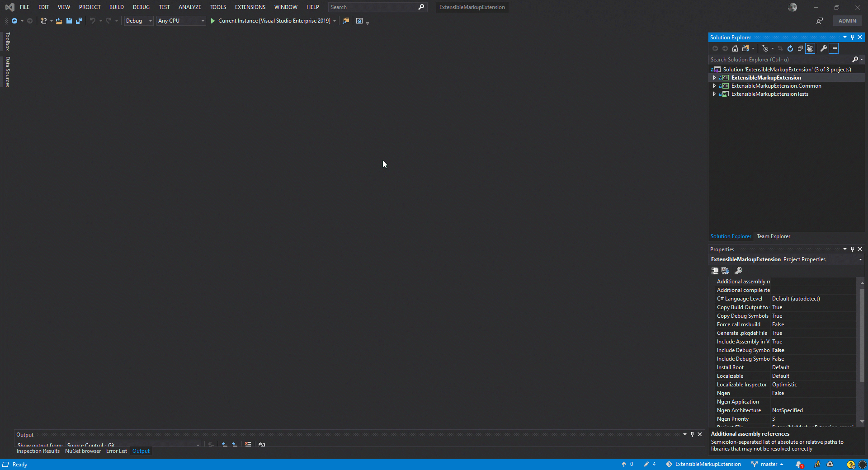Open the Any CPU platform dropdown
Image resolution: width=868 pixels, height=470 pixels.
tap(181, 21)
